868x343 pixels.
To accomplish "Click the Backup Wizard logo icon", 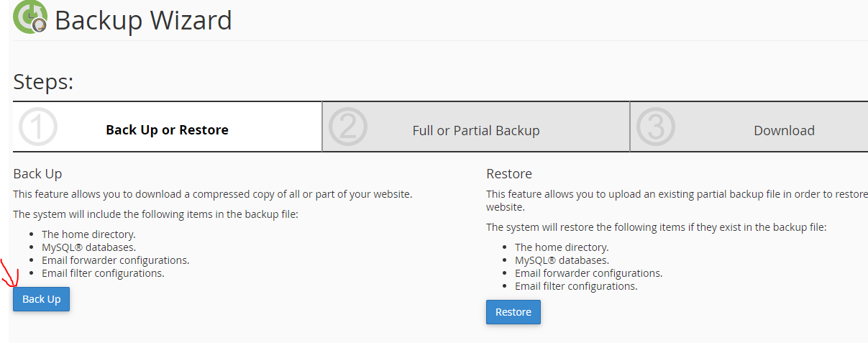I will (x=30, y=17).
